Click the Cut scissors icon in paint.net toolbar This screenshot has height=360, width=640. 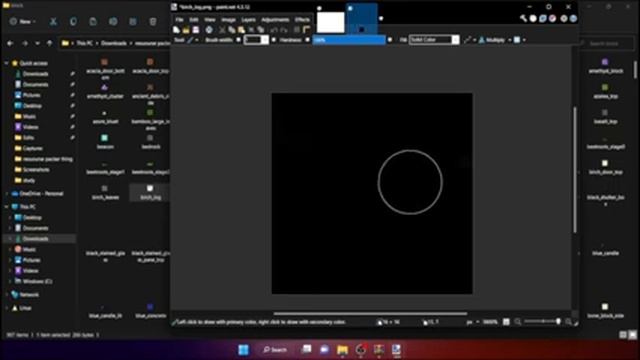point(222,30)
